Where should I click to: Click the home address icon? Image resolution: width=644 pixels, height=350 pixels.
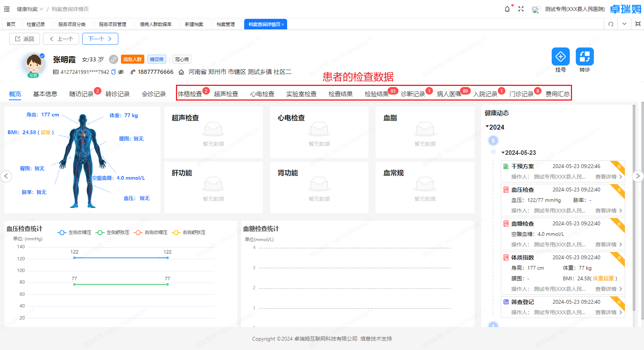click(x=181, y=72)
